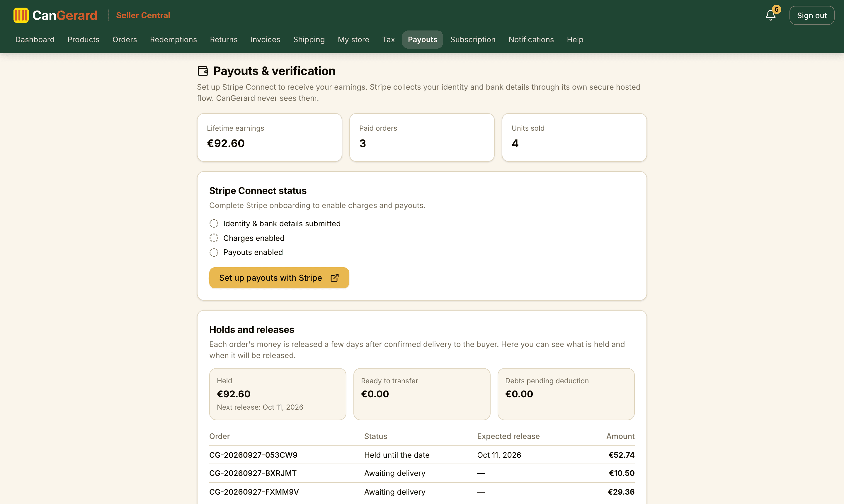Click the Next release: Oct 11, 2026 text
The height and width of the screenshot is (504, 844).
click(x=260, y=407)
